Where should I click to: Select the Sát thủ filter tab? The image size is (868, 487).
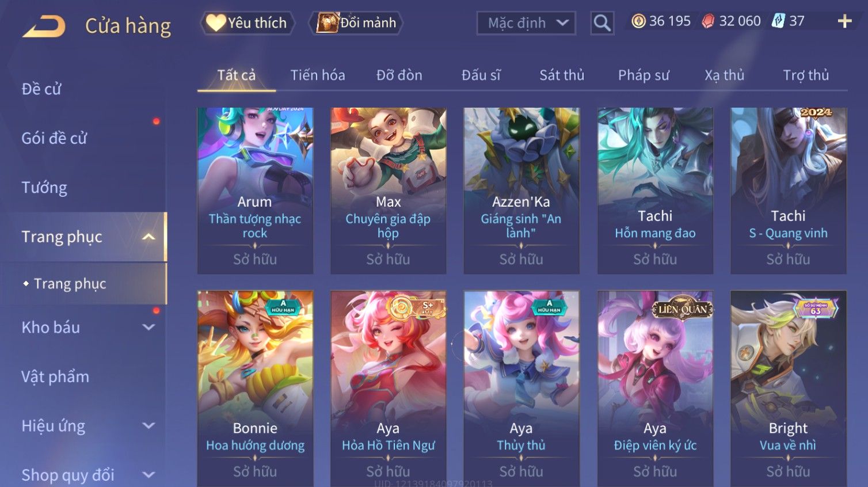pyautogui.click(x=562, y=75)
